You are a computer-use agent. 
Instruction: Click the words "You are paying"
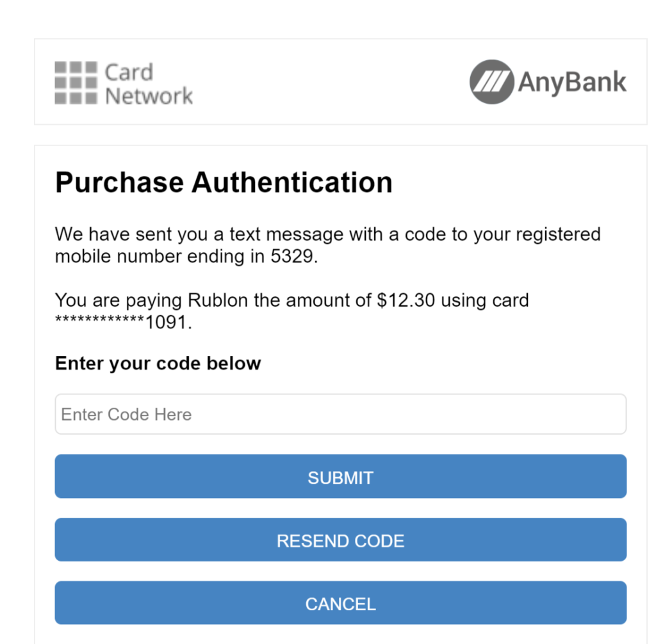point(119,300)
